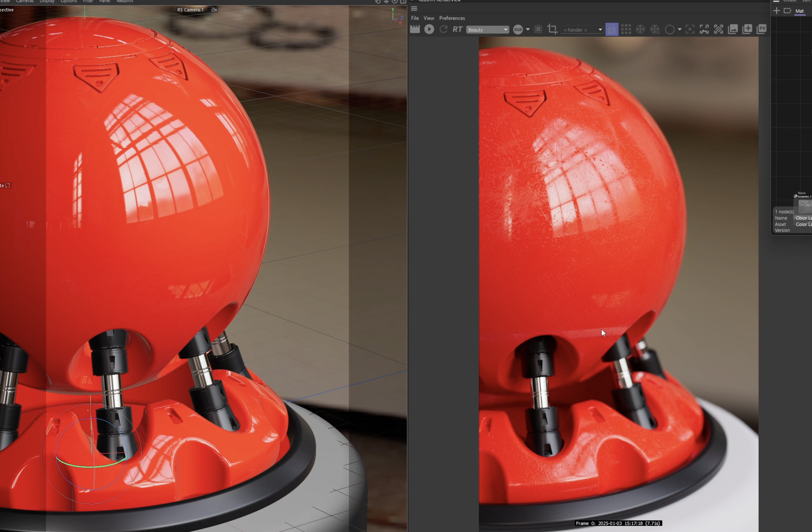Click the striped frame overlay icon
Image resolution: width=812 pixels, height=532 pixels.
click(x=718, y=29)
